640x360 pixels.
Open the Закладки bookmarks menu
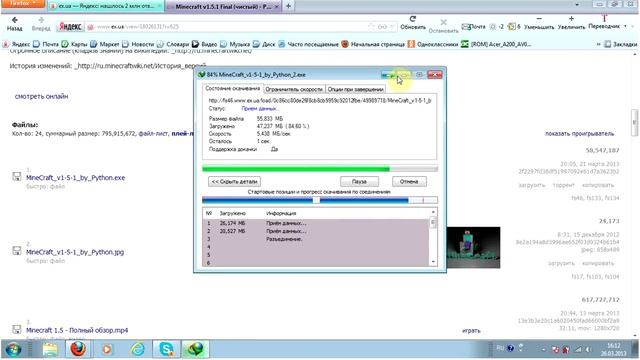pyautogui.click(x=620, y=44)
